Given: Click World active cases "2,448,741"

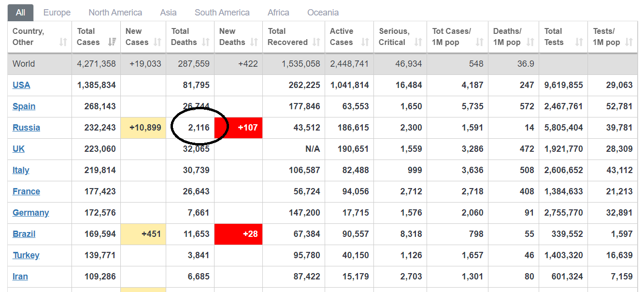Looking at the screenshot, I should pos(349,64).
